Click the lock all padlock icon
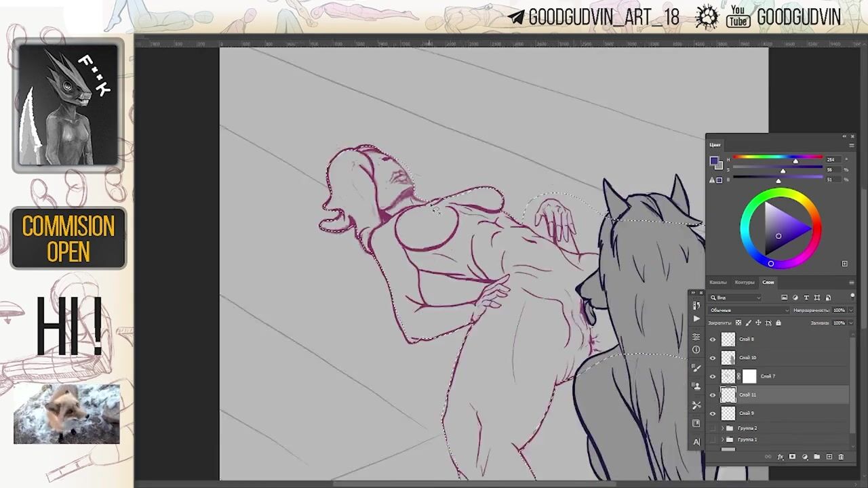868x488 pixels. point(778,323)
